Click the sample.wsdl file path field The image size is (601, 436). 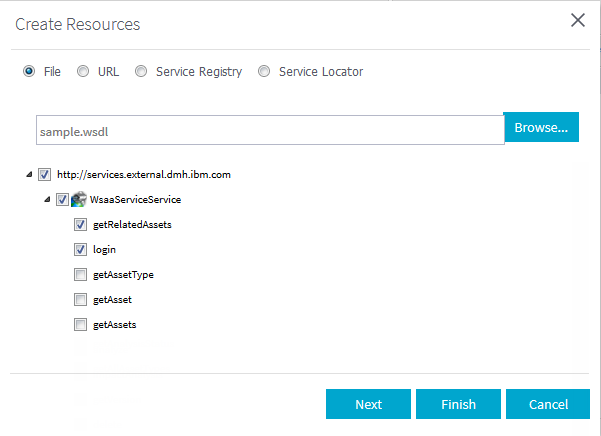(x=267, y=131)
